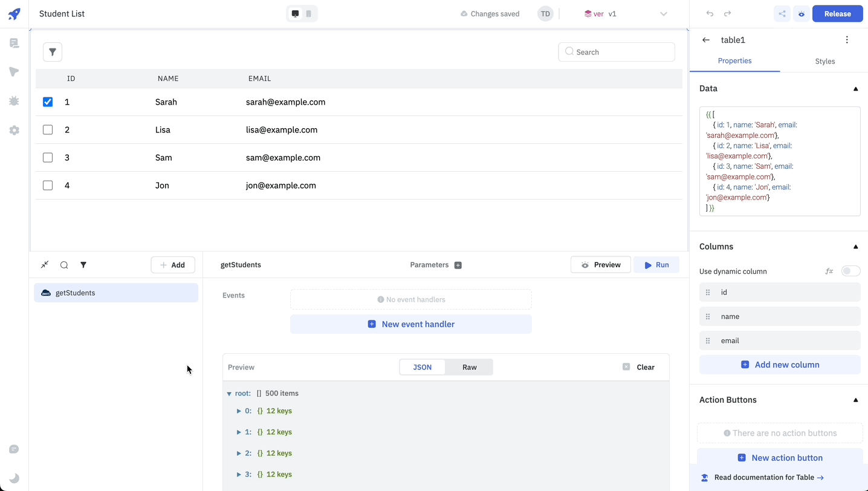Image resolution: width=868 pixels, height=491 pixels.
Task: Open the three-dot menu for table1
Action: click(847, 40)
